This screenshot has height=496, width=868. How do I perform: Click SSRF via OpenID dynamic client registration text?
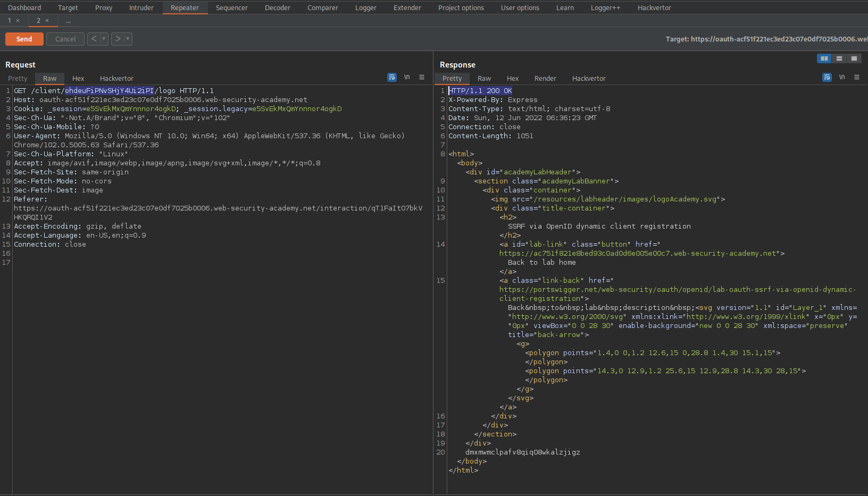click(599, 226)
